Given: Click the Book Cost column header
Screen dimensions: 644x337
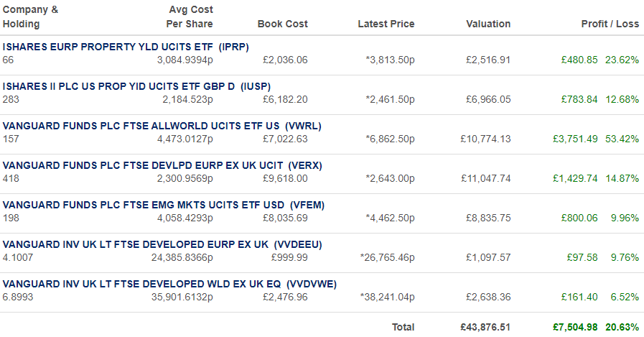Looking at the screenshot, I should tap(283, 24).
